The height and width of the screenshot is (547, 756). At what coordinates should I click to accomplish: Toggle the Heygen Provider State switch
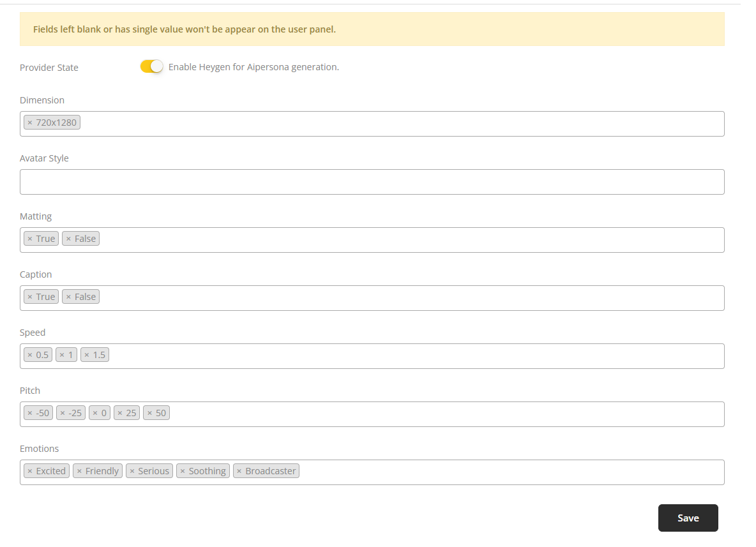tap(152, 66)
